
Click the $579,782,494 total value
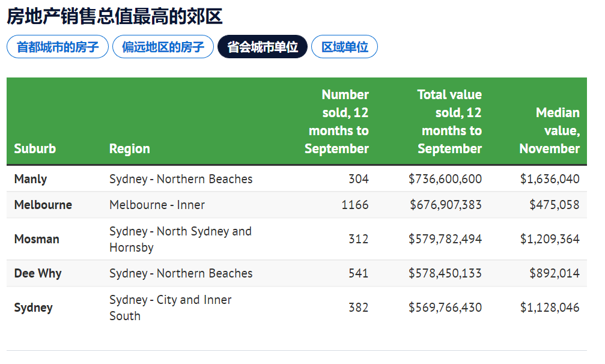point(445,239)
